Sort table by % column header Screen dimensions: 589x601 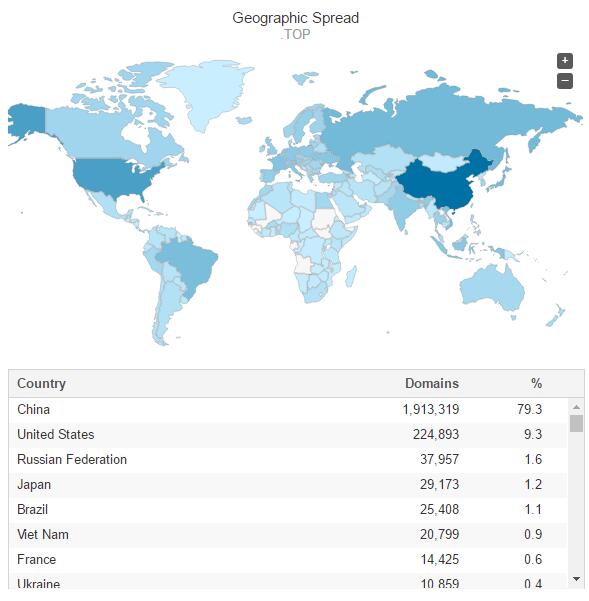click(536, 383)
